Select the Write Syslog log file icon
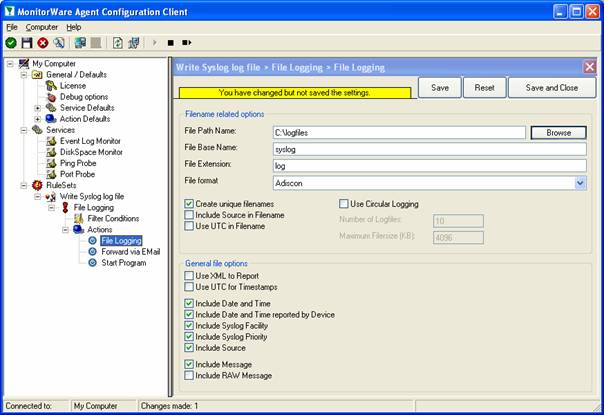This screenshot has height=415, width=604. (x=51, y=197)
